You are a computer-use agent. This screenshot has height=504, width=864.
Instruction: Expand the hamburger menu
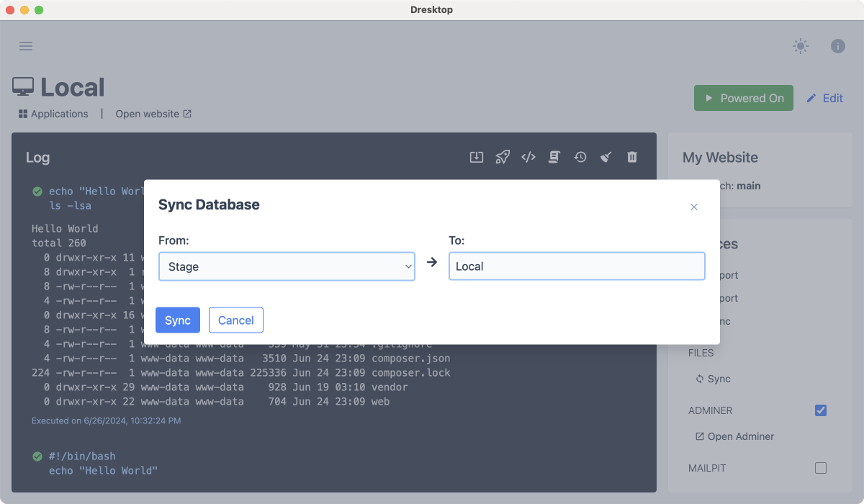click(26, 45)
